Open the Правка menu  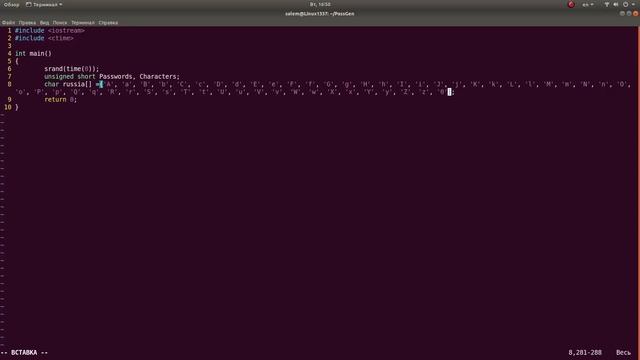[27, 23]
